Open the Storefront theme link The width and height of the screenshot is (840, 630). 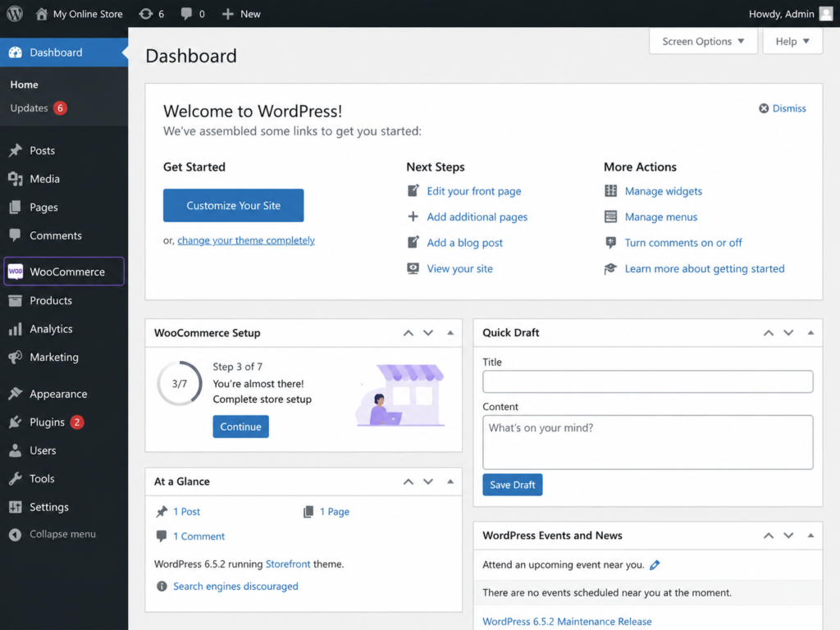(x=288, y=564)
